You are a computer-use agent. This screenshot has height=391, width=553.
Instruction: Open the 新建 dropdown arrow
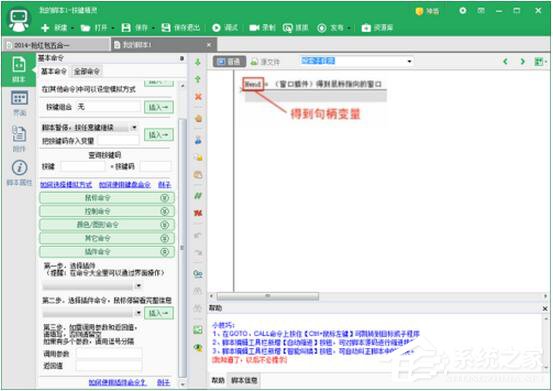click(x=73, y=28)
